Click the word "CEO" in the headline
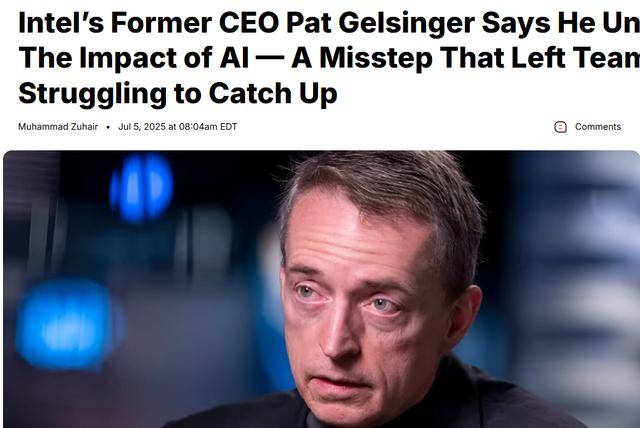The height and width of the screenshot is (428, 640). [x=249, y=23]
